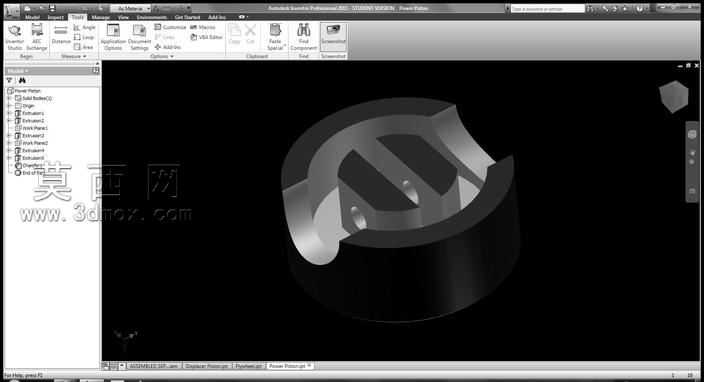Screen dimensions: 704x382
Task: Open the Add-Ins ribbon tab
Action: (217, 17)
